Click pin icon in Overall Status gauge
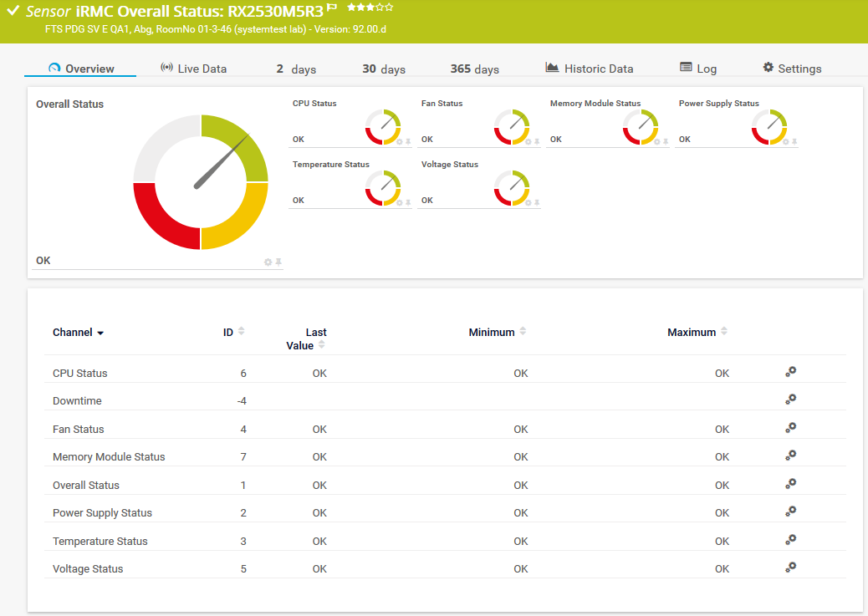This screenshot has height=616, width=868. coord(278,262)
